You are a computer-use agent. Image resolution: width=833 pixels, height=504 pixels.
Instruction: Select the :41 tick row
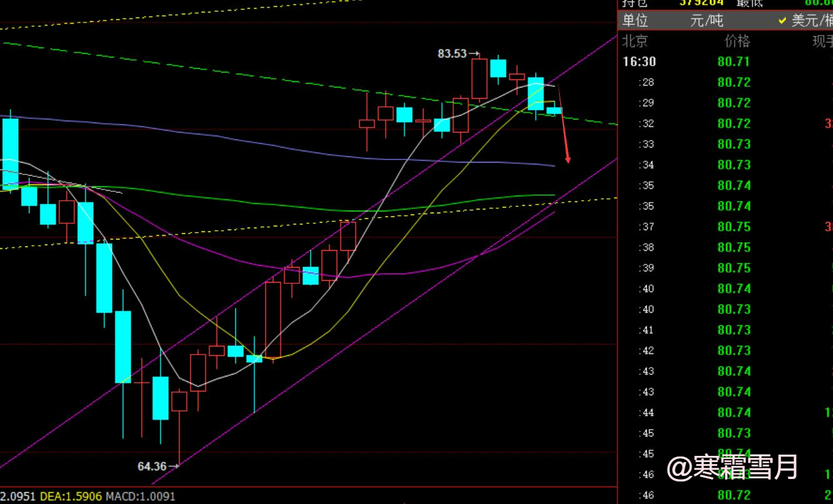coord(726,330)
